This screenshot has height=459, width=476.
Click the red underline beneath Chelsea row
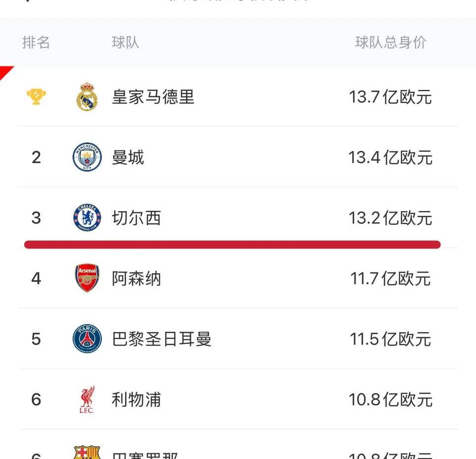coord(232,244)
